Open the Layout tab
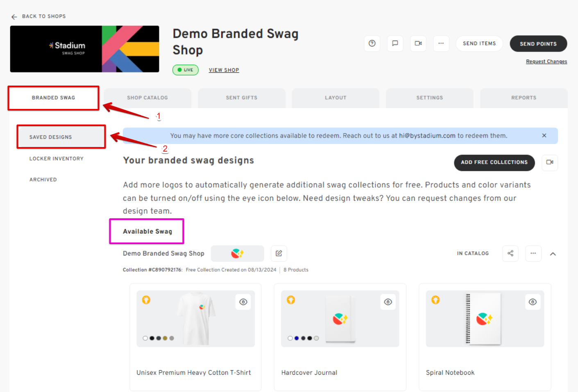The width and height of the screenshot is (578, 392). [x=335, y=98]
